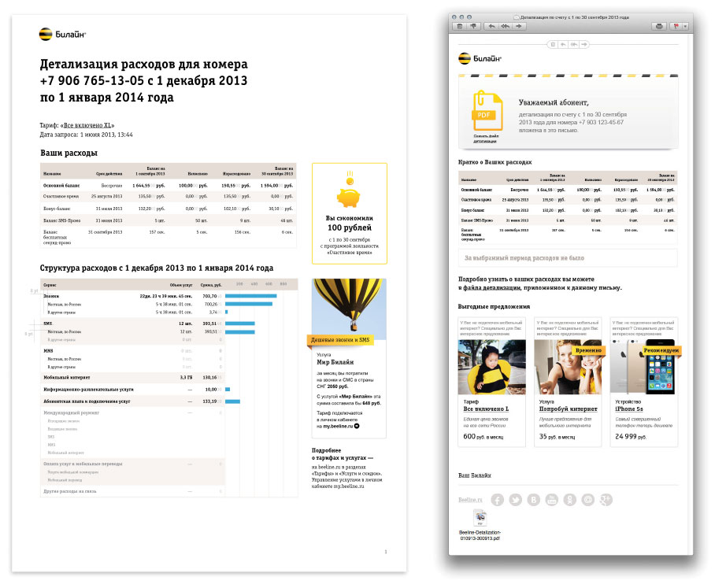Click the Beeline.ru footer link
This screenshot has width=715, height=588.
tap(469, 500)
